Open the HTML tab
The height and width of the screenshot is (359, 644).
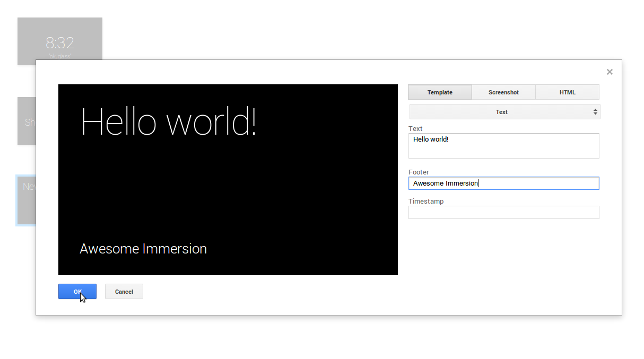click(567, 92)
